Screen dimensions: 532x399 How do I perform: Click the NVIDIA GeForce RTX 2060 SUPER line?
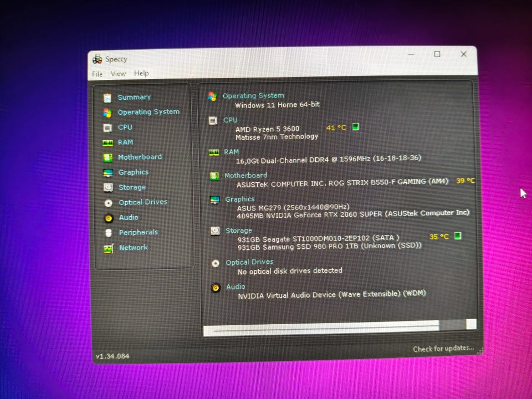(353, 214)
